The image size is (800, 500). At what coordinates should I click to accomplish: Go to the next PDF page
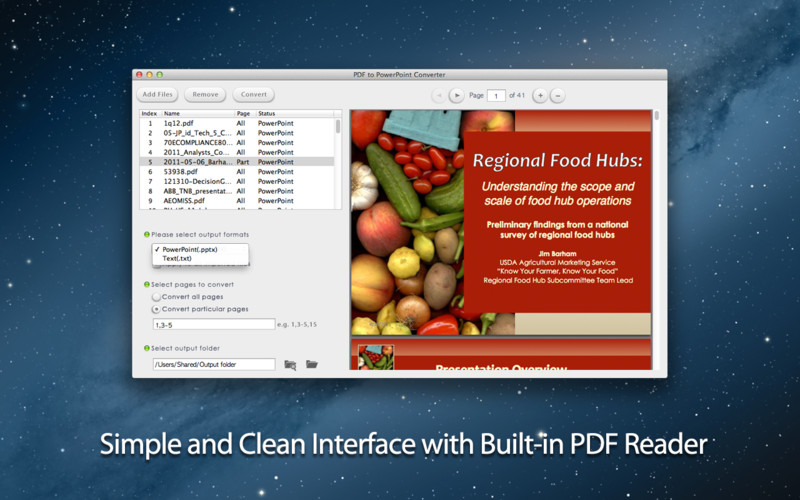[457, 95]
